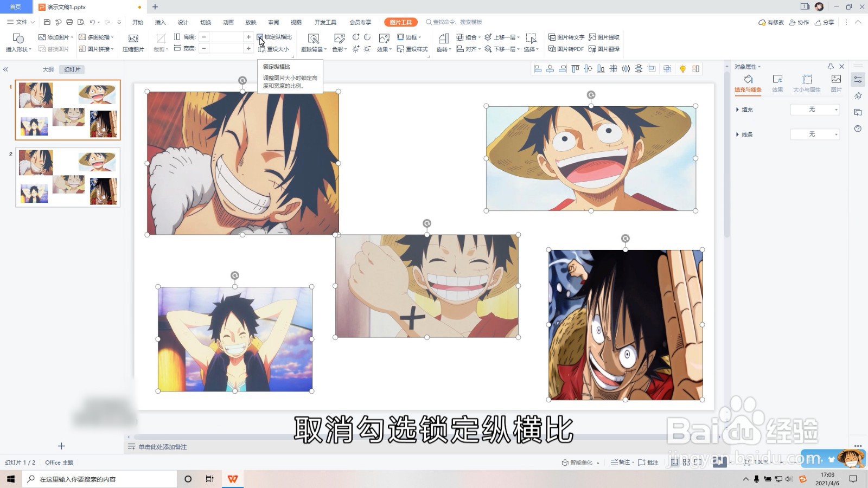Pin the 对象属性 panel
This screenshot has height=488, width=868.
831,66
